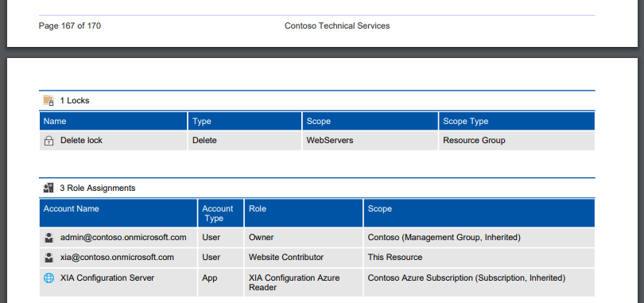The width and height of the screenshot is (644, 303).
Task: Click the user icon beside admin@contoso.onmicrosoft.com
Action: (x=48, y=238)
